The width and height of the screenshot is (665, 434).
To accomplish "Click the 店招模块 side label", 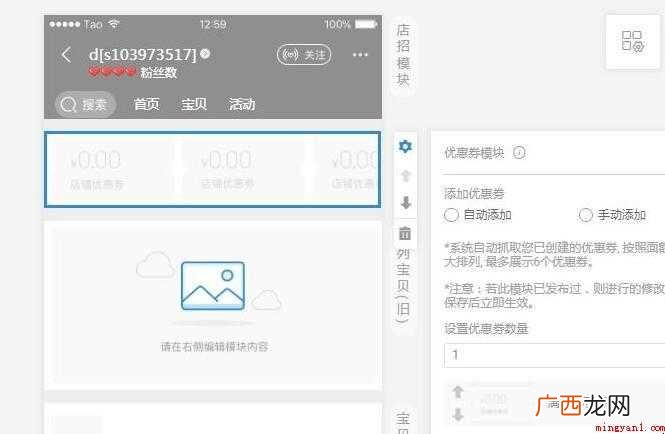I will pyautogui.click(x=403, y=55).
